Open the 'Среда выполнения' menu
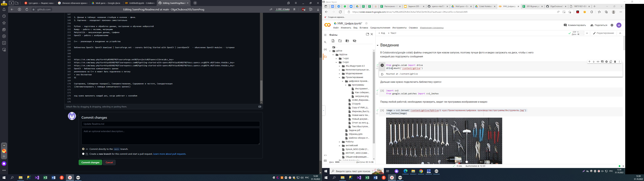The height and width of the screenshot is (181, 644). tap(380, 28)
